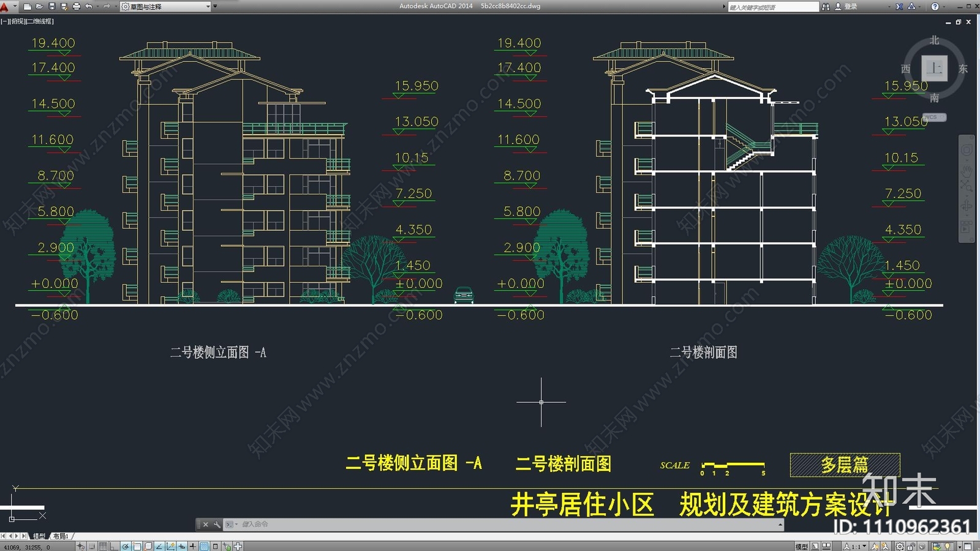Click the Save As icon
The height and width of the screenshot is (551, 980).
point(64,7)
